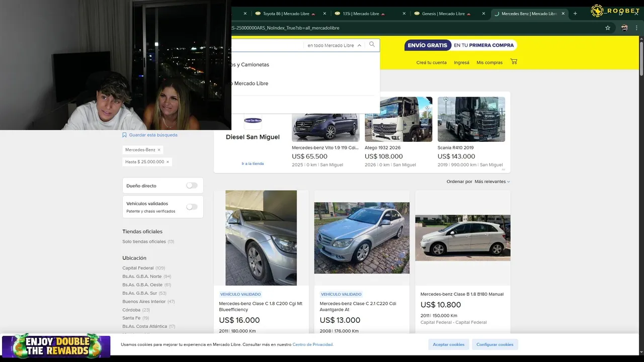Click the search magnifier icon
The width and height of the screenshot is (644, 362).
click(x=372, y=45)
